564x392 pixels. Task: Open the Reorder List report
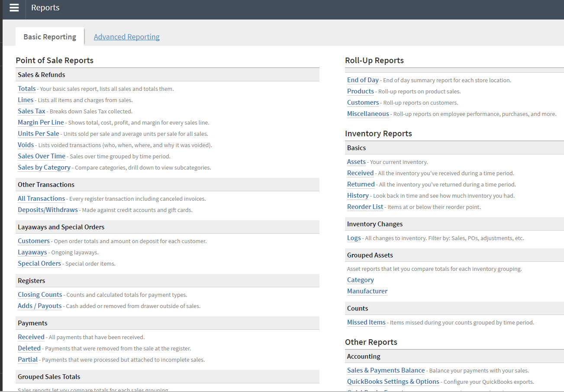pyautogui.click(x=365, y=207)
